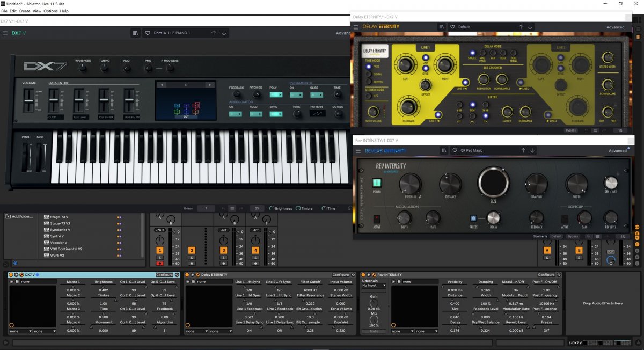Click Configure on DX7 V device

pos(164,275)
